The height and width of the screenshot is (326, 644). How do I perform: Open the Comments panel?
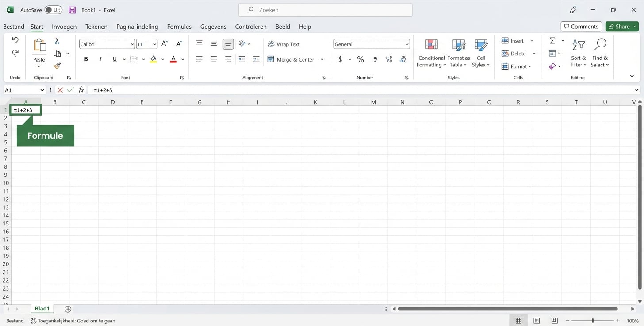tap(581, 26)
